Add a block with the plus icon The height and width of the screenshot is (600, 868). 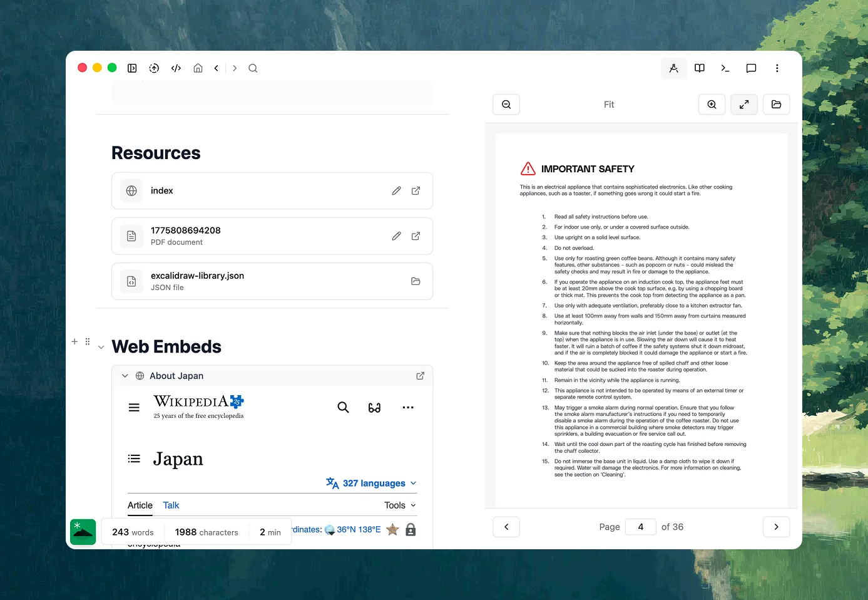[x=74, y=341]
